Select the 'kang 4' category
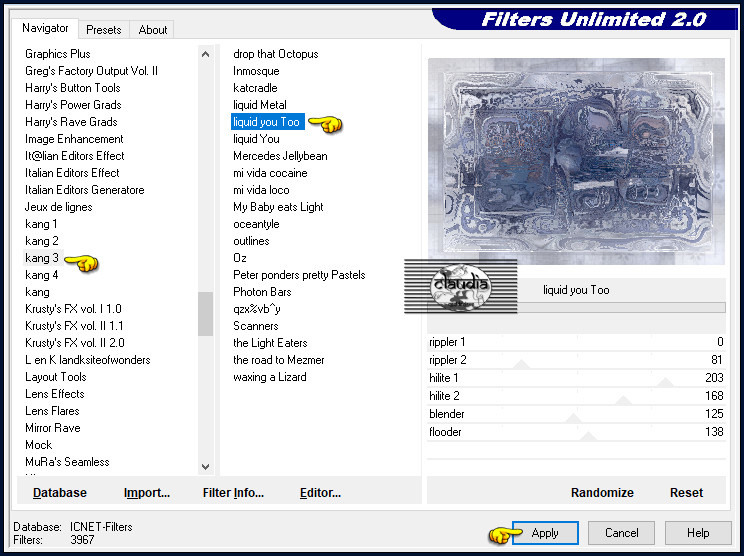 [41, 275]
